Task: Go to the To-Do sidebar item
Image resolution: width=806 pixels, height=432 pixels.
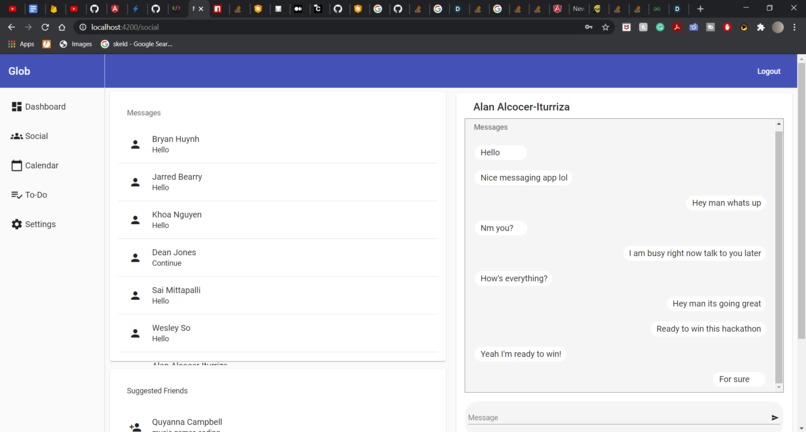Action: coord(29,195)
